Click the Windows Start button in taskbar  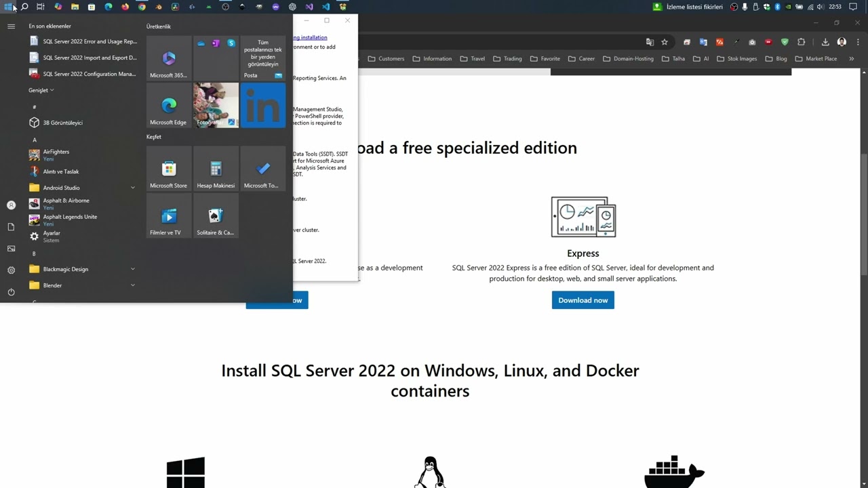[7, 7]
